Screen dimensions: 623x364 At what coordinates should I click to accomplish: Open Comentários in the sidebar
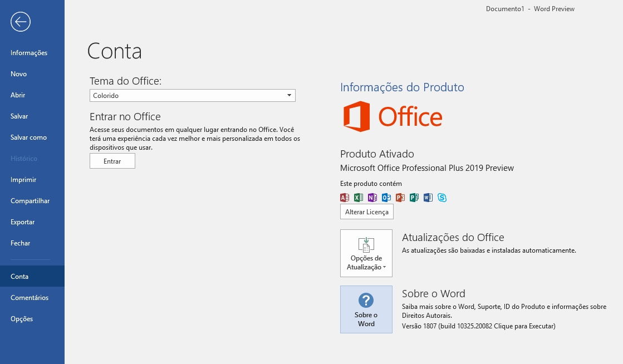click(32, 297)
